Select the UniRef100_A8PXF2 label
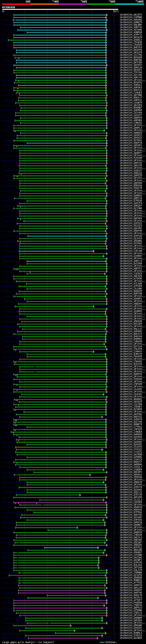 tap(131, 268)
